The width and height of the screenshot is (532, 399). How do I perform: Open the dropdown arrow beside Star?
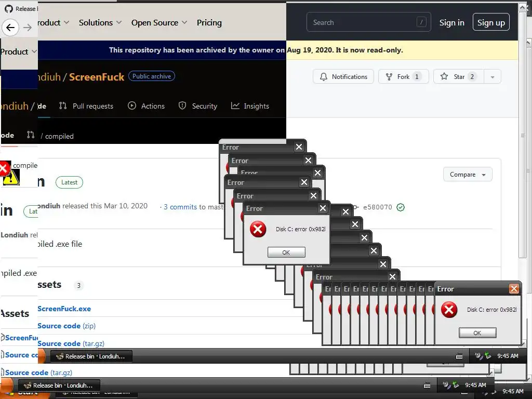(x=493, y=77)
